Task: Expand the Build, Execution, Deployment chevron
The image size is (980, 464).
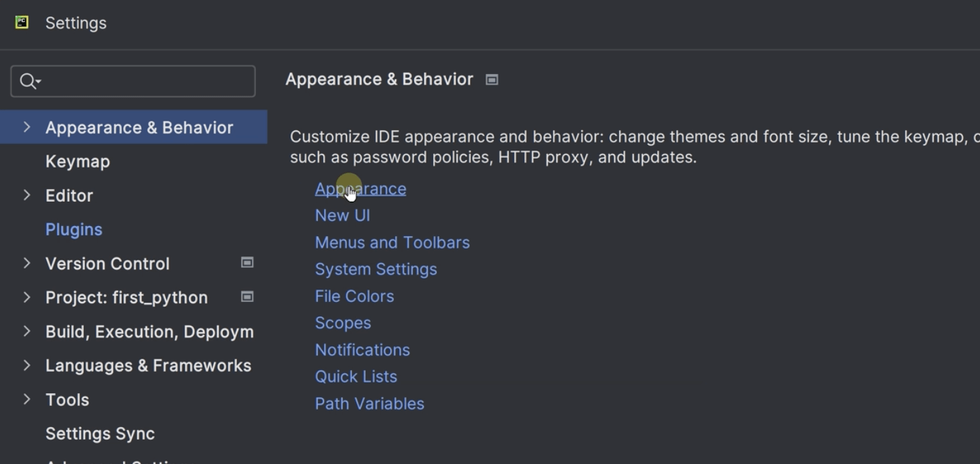Action: coord(26,331)
